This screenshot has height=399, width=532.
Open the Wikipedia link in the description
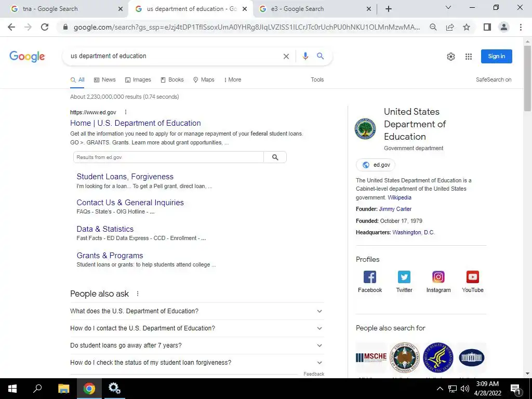point(400,197)
